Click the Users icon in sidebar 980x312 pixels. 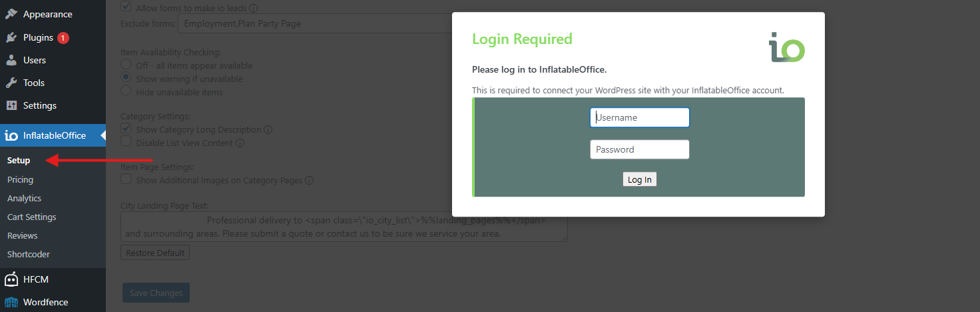(x=11, y=60)
